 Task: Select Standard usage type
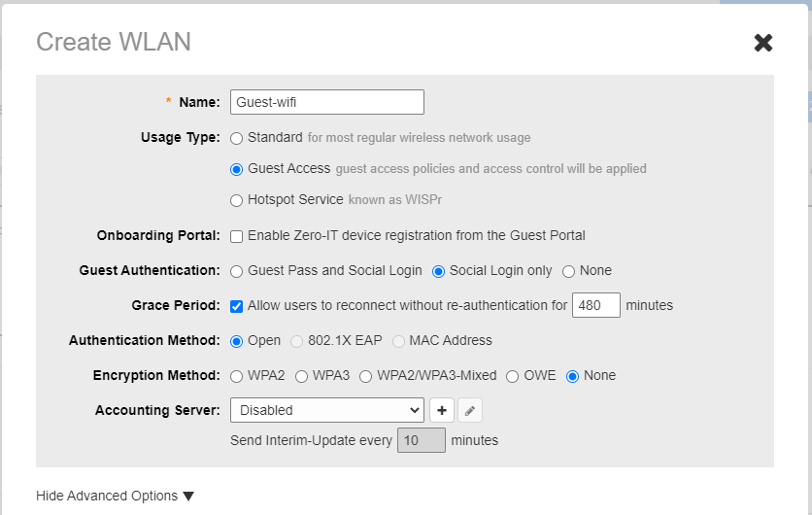coord(237,138)
